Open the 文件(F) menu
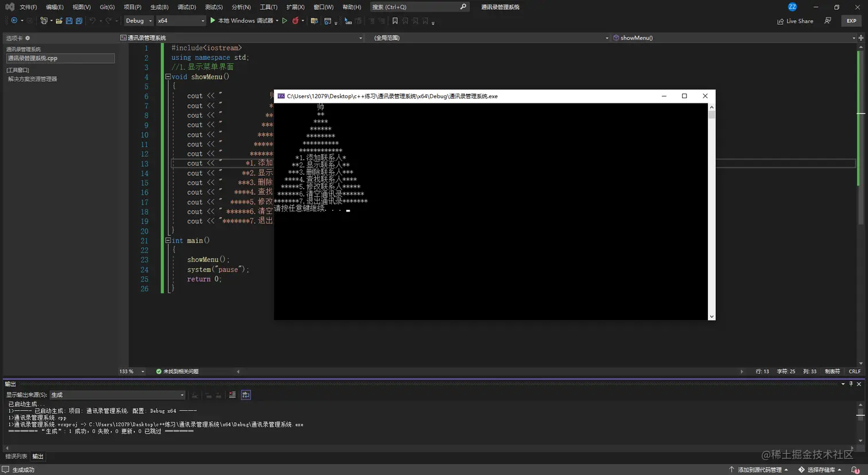Screen dimensions: 868x475 pos(28,7)
